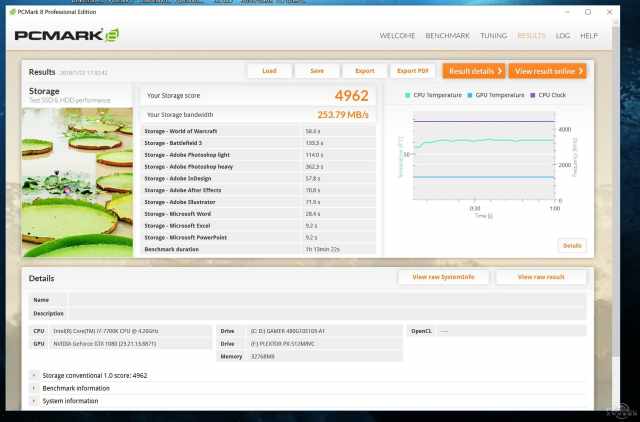
Task: Switch to the TUNING tab
Action: (493, 36)
